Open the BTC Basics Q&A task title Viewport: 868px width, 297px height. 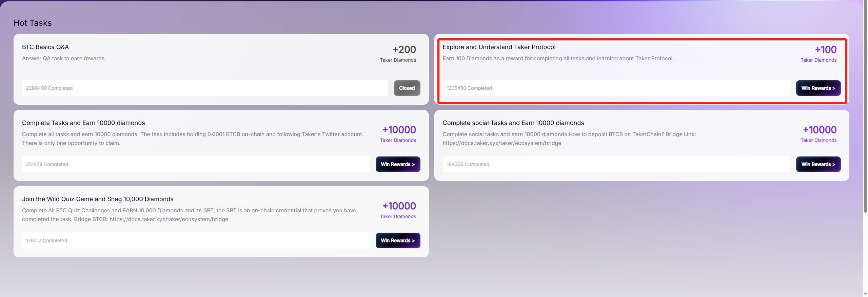point(45,47)
